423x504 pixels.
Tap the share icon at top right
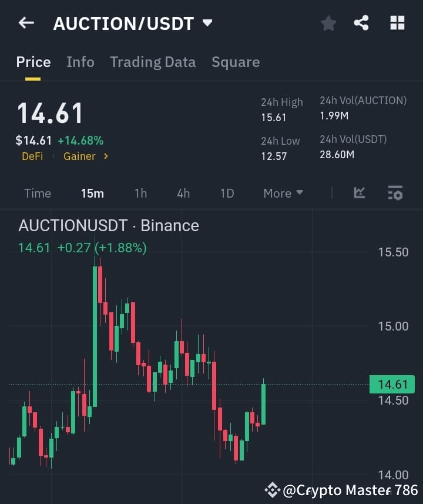[x=362, y=23]
